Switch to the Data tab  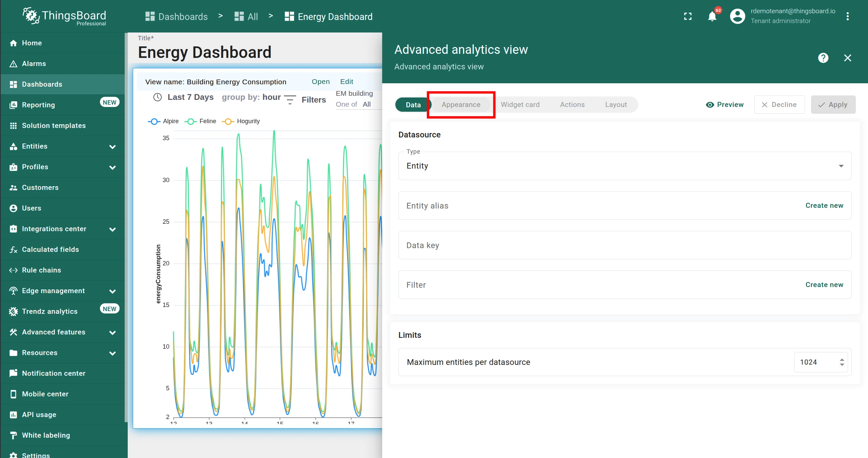pos(413,105)
